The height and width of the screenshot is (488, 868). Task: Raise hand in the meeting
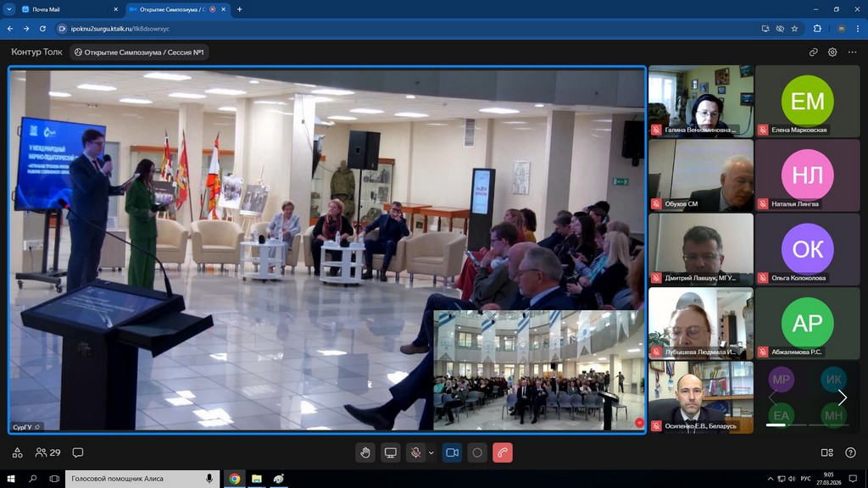(x=365, y=452)
